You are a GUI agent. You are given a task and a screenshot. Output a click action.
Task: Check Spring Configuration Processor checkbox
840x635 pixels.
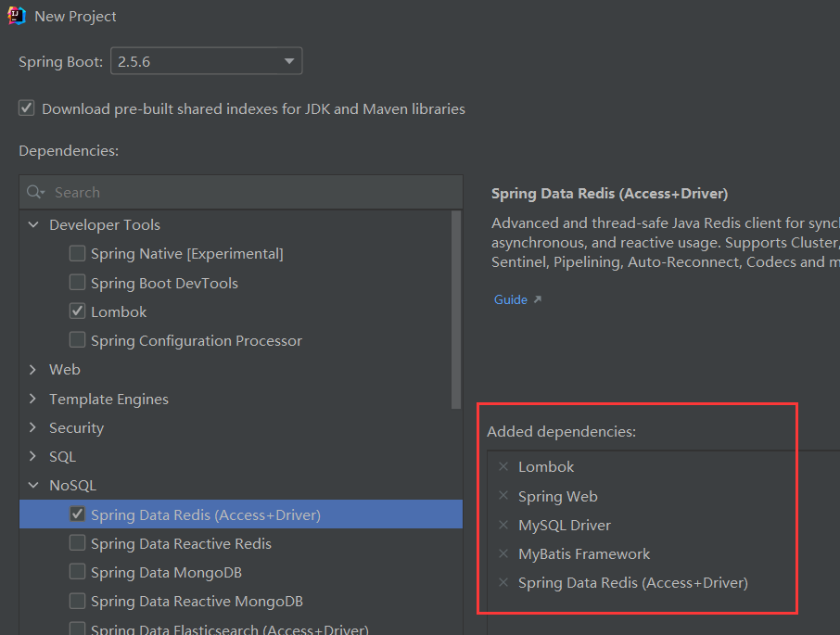pos(77,340)
